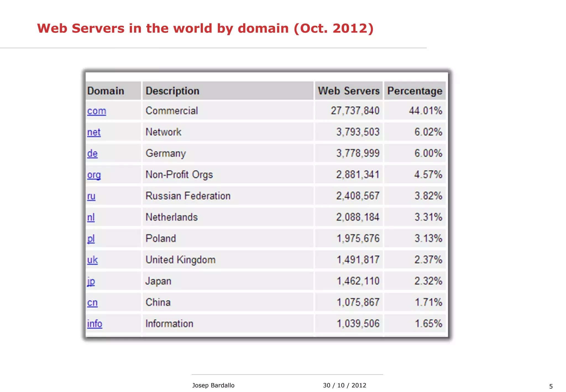Click the slide number 5
566x392 pixels.
(x=551, y=386)
